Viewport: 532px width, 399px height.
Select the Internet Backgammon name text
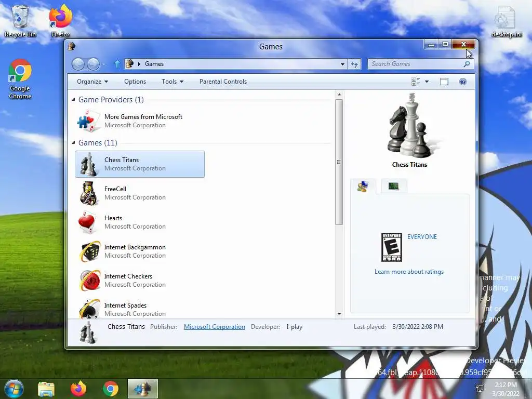(x=135, y=247)
